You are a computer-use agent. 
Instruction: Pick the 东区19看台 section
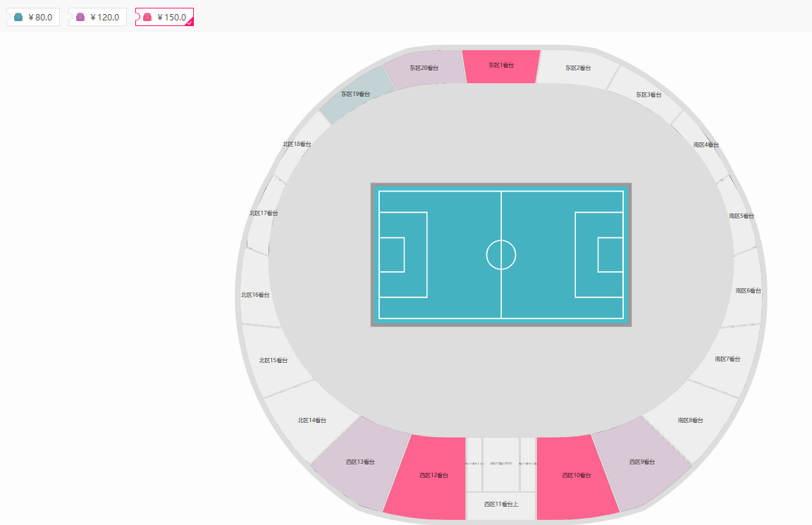coord(355,95)
